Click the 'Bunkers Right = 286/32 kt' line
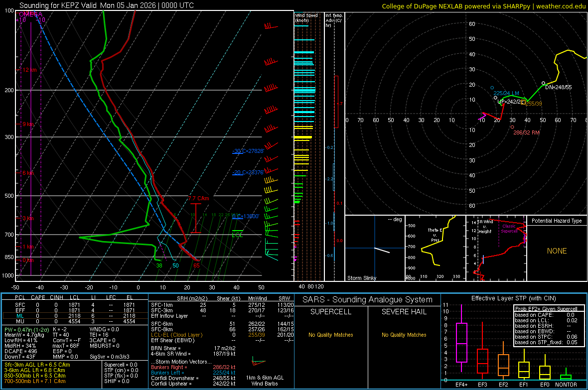The width and height of the screenshot is (588, 390). coord(193,368)
